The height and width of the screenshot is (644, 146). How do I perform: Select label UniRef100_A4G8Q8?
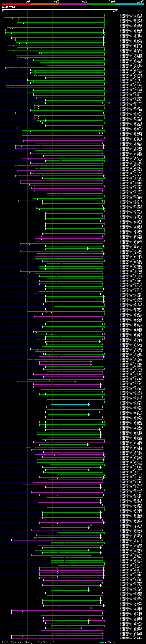click(131, 140)
